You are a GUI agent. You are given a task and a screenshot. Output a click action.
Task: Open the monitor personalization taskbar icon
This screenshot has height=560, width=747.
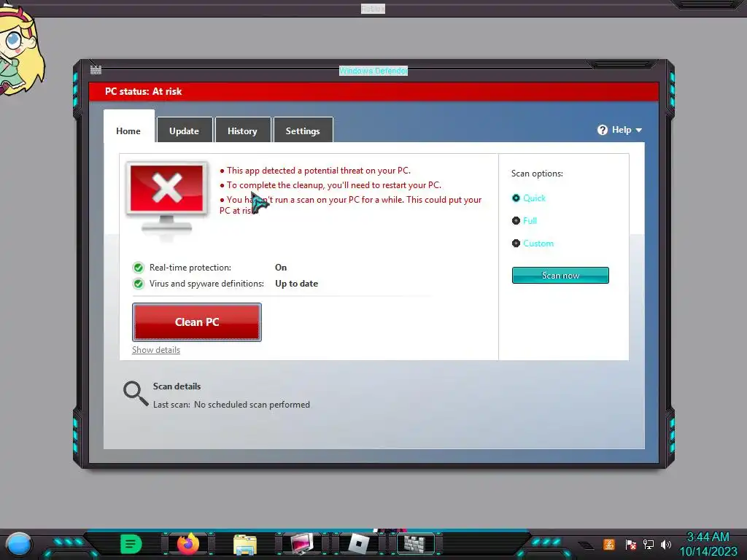(302, 544)
